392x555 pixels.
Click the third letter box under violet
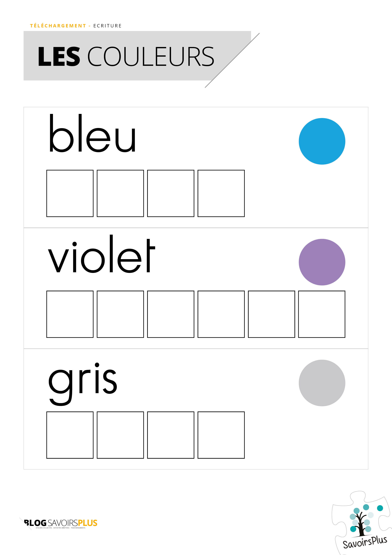171,314
